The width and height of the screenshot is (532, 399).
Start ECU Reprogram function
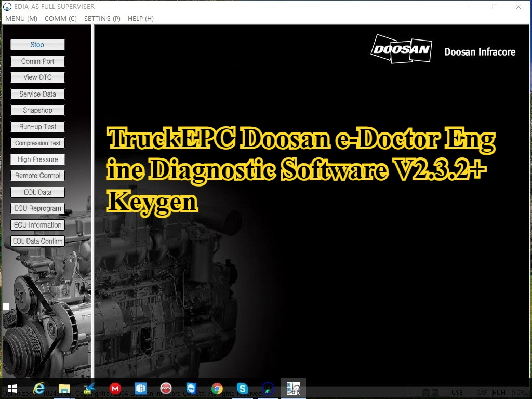pyautogui.click(x=37, y=208)
